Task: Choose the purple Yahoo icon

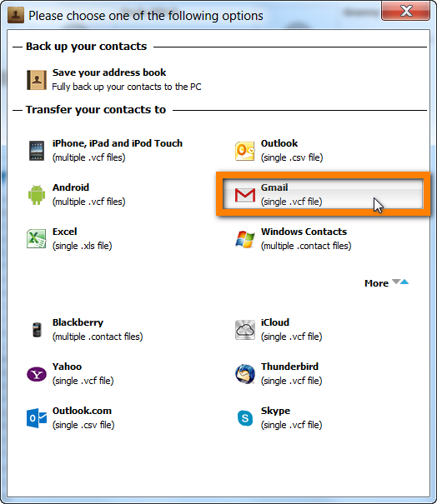Action: click(x=37, y=374)
